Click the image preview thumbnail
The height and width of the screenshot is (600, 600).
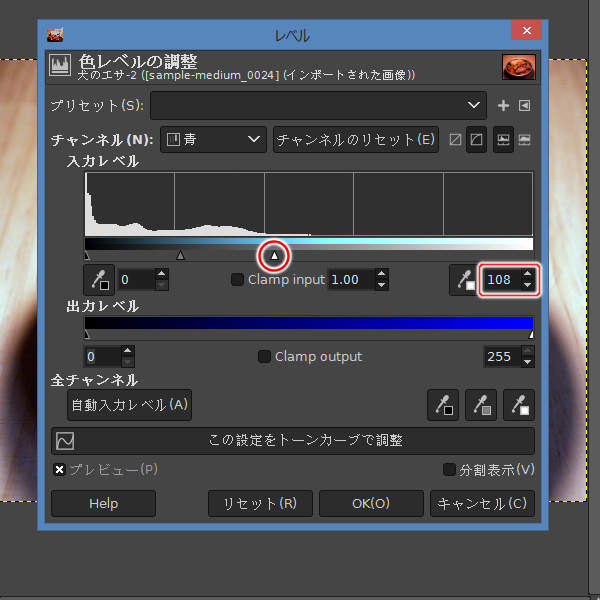pos(519,67)
